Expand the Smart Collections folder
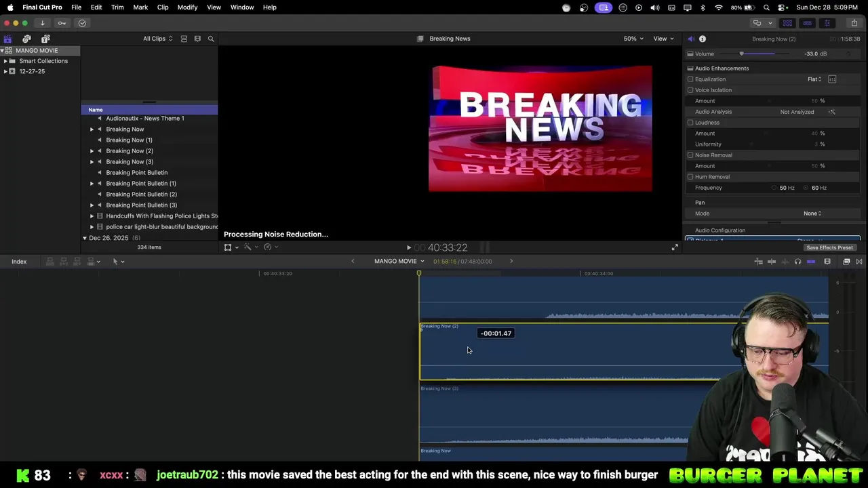Image resolution: width=868 pixels, height=488 pixels. point(5,61)
